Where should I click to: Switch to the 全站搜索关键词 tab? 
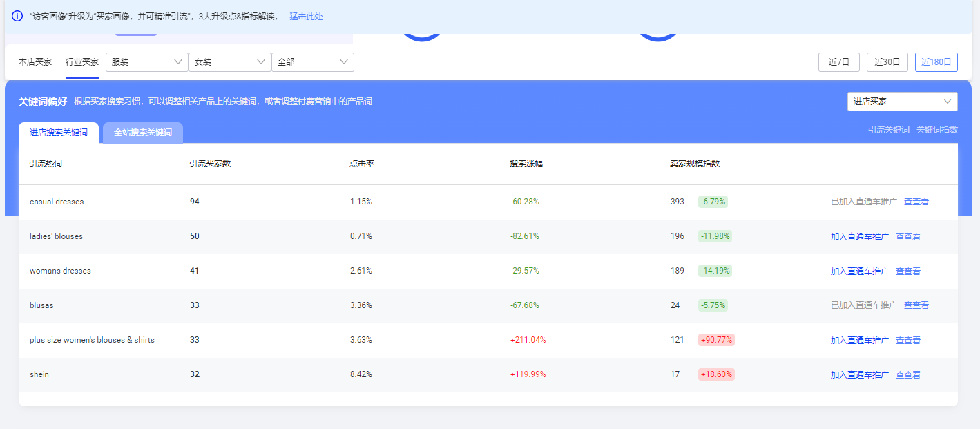pyautogui.click(x=143, y=133)
